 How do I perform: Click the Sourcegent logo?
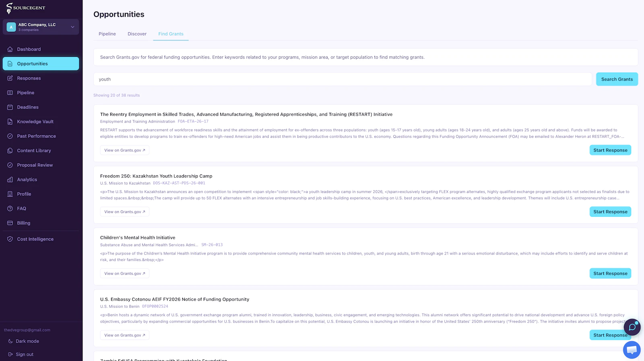(x=25, y=8)
